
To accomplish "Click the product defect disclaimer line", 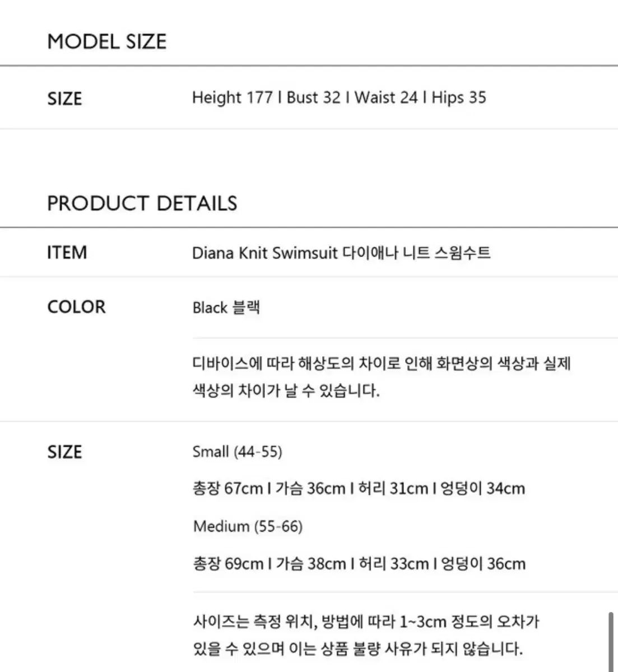I will coord(357,649).
